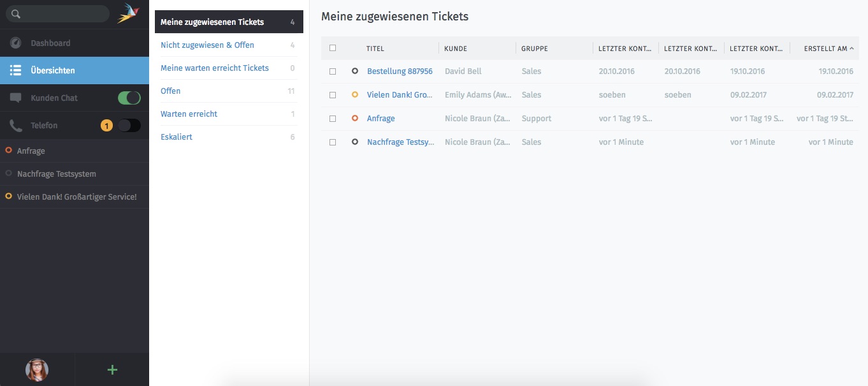Viewport: 868px width, 386px height.
Task: Click the orange Telefon counter badge
Action: (106, 126)
